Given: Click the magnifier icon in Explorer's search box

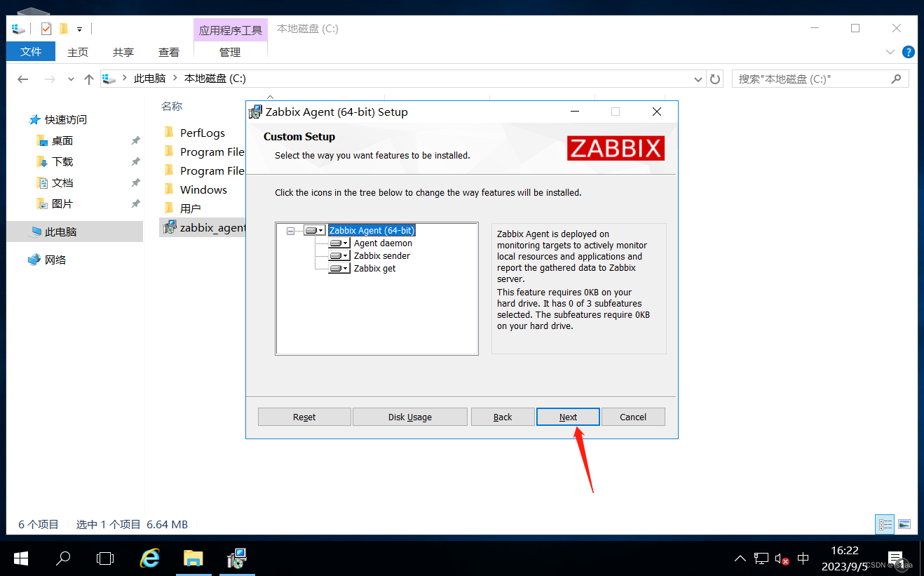Looking at the screenshot, I should point(896,79).
